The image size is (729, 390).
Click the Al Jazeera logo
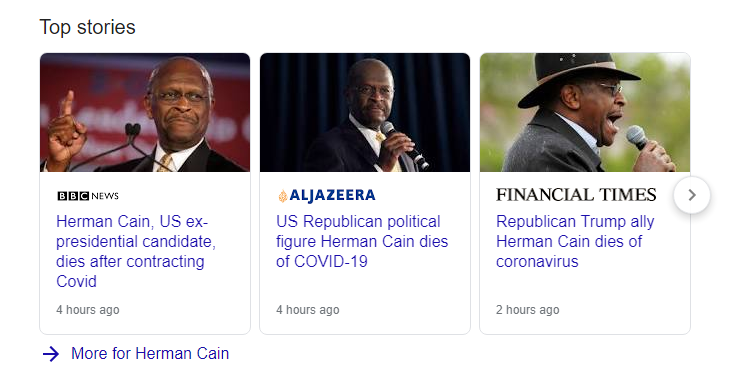point(326,195)
